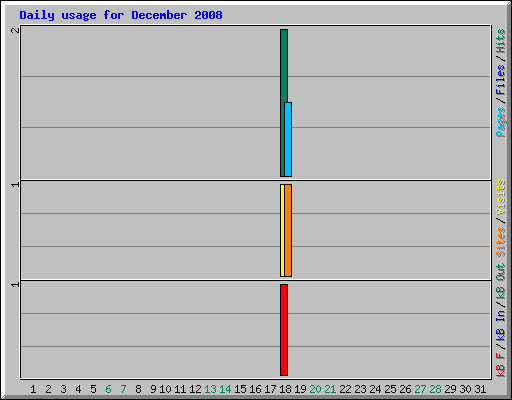Click day label 18 on the axis
This screenshot has width=512, height=400.
point(285,389)
